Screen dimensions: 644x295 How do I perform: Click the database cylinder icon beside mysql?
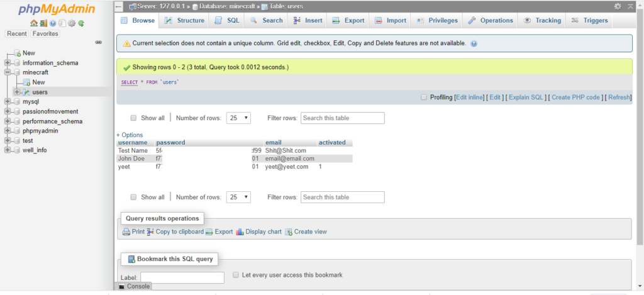click(x=17, y=102)
